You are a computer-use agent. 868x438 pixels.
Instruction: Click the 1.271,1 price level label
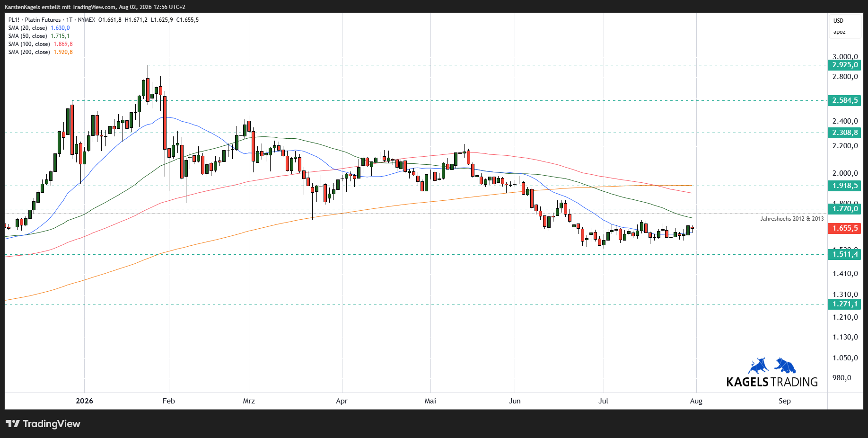(845, 304)
